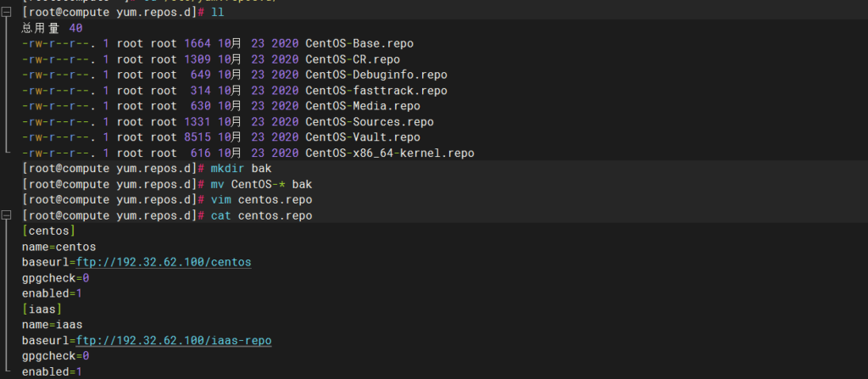This screenshot has width=868, height=379.
Task: Collapse the ll command output fold
Action: click(7, 13)
